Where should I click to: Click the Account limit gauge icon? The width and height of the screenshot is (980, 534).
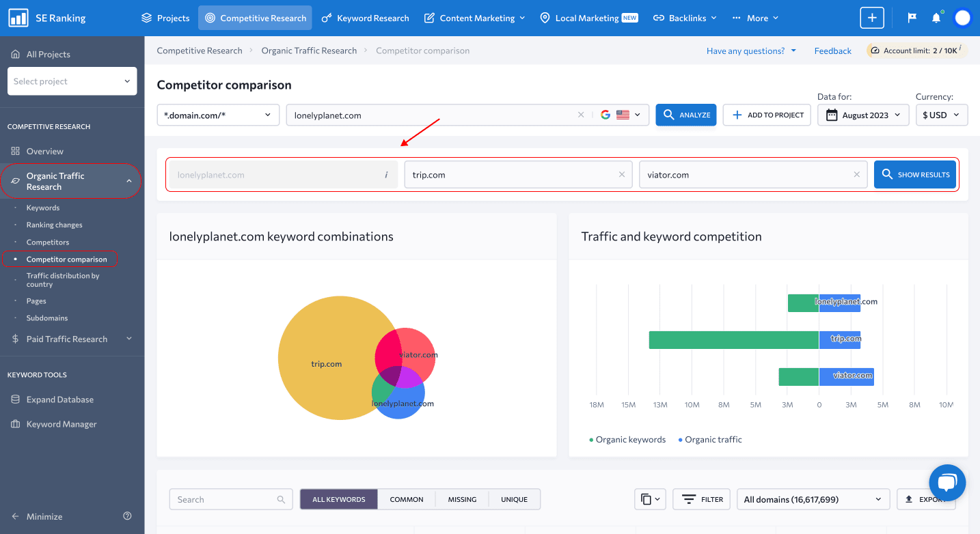[x=875, y=51]
